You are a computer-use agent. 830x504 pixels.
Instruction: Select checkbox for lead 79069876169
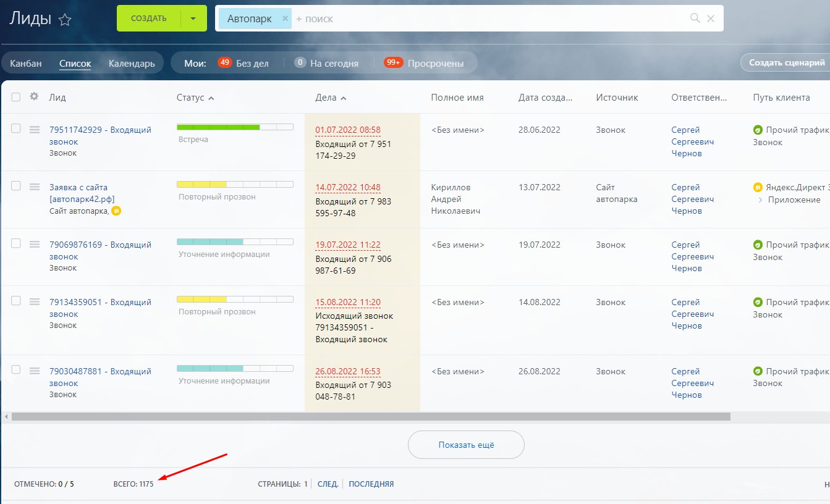(16, 243)
